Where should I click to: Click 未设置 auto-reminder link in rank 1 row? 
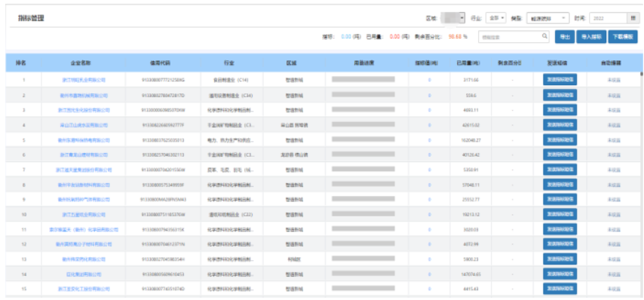[x=614, y=80]
